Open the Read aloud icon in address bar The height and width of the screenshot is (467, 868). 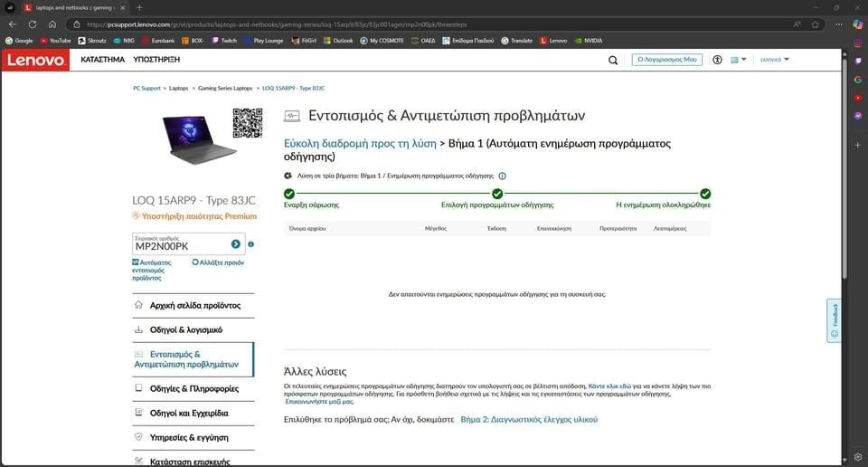(797, 24)
